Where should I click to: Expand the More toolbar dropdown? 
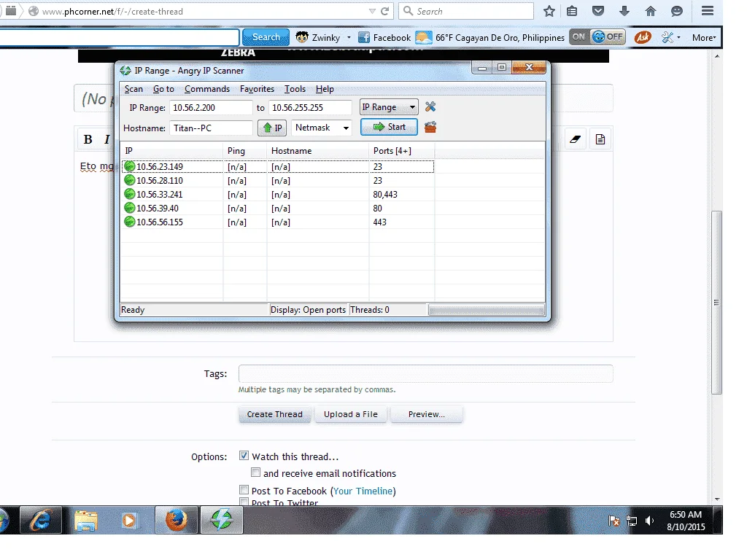(x=704, y=38)
